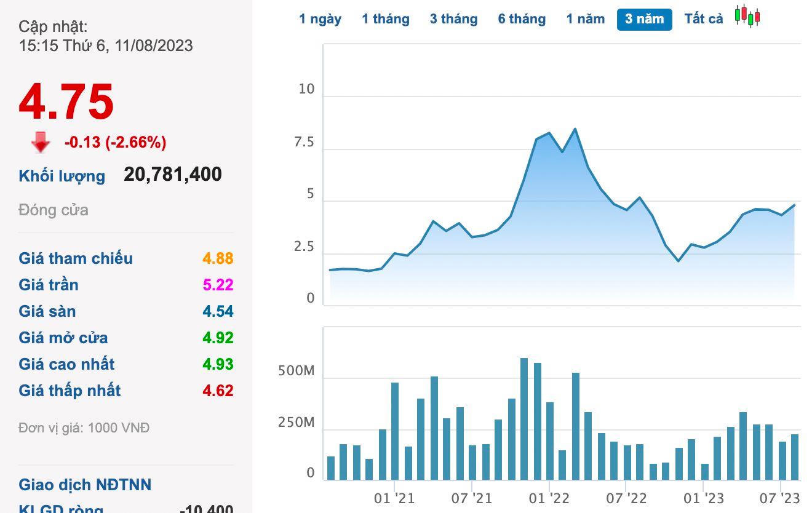
Task: Select the "1 ngày" time range tab
Action: click(320, 19)
